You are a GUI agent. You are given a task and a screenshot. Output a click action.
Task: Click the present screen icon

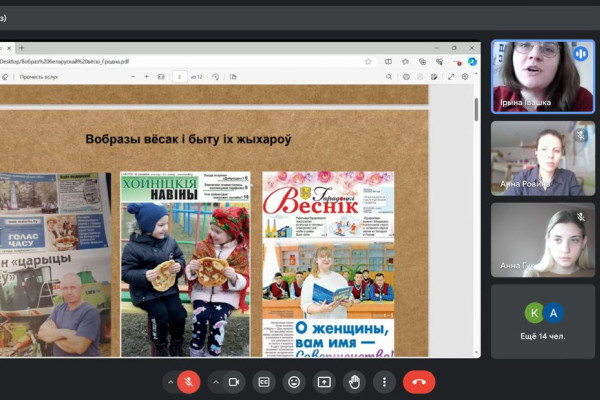click(324, 382)
